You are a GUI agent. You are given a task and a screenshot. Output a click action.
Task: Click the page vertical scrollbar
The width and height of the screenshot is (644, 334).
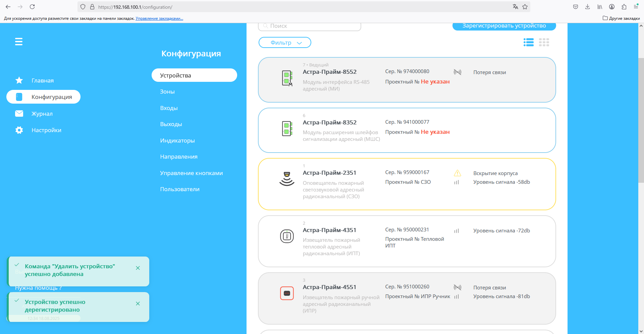point(641,121)
